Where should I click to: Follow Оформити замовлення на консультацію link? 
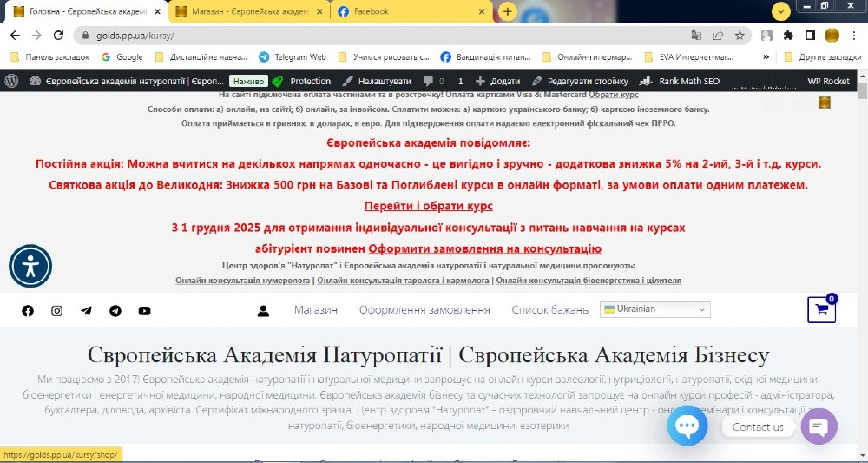[485, 248]
